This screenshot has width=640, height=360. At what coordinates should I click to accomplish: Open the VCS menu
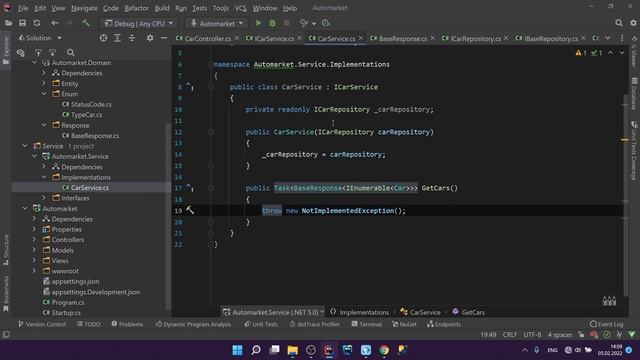pos(240,8)
